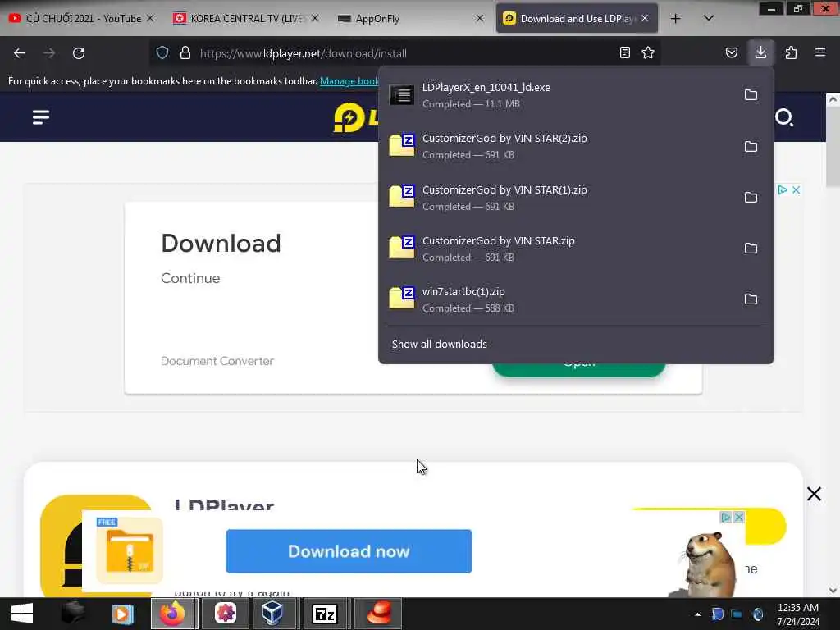Open the red hat taskbar application
This screenshot has width=840, height=630.
(378, 614)
